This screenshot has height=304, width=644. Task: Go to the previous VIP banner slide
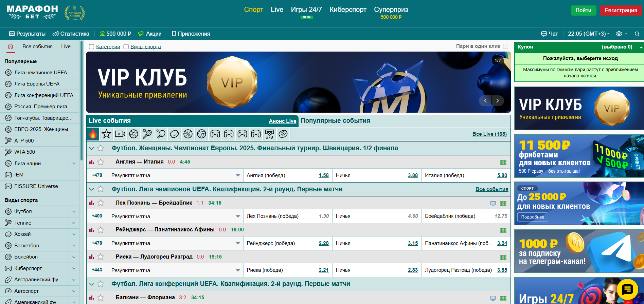(x=485, y=101)
